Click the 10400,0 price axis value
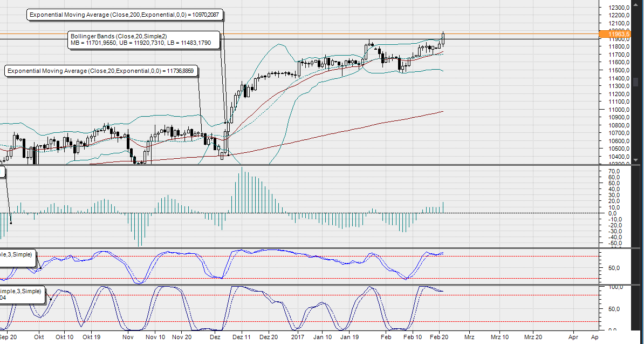 620,157
